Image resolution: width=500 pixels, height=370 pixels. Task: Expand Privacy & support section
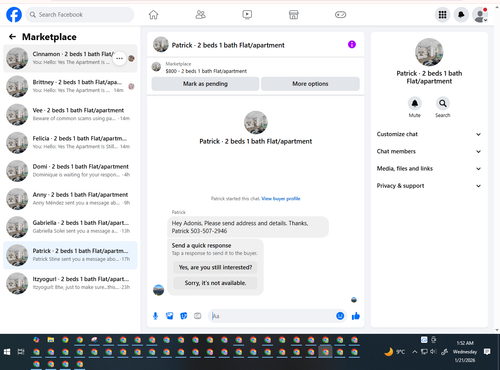pyautogui.click(x=429, y=186)
